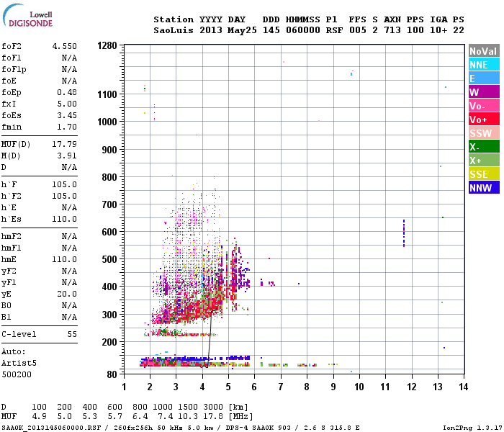This screenshot has height=432, width=504.
Task: Click the B0 N/A value
Action: coord(69,306)
